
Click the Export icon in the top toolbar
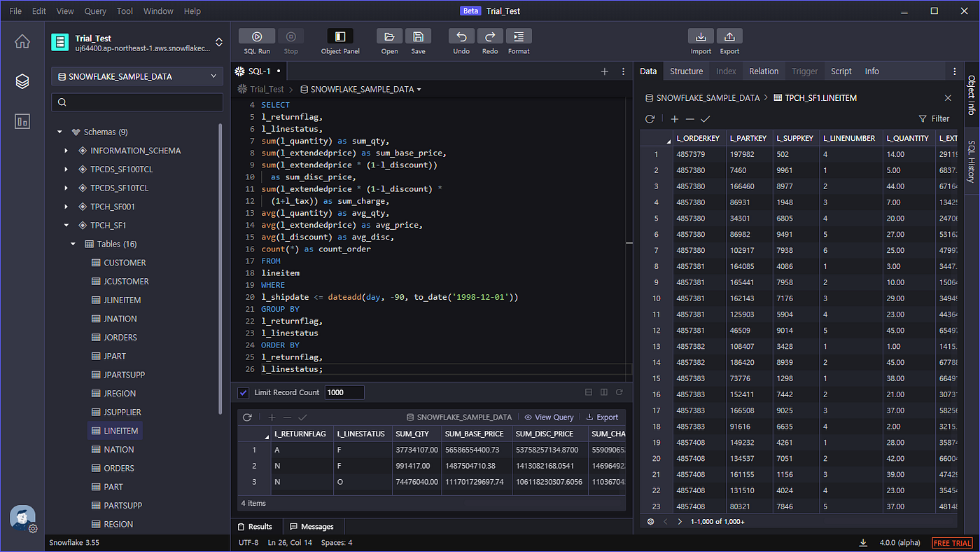pyautogui.click(x=729, y=36)
